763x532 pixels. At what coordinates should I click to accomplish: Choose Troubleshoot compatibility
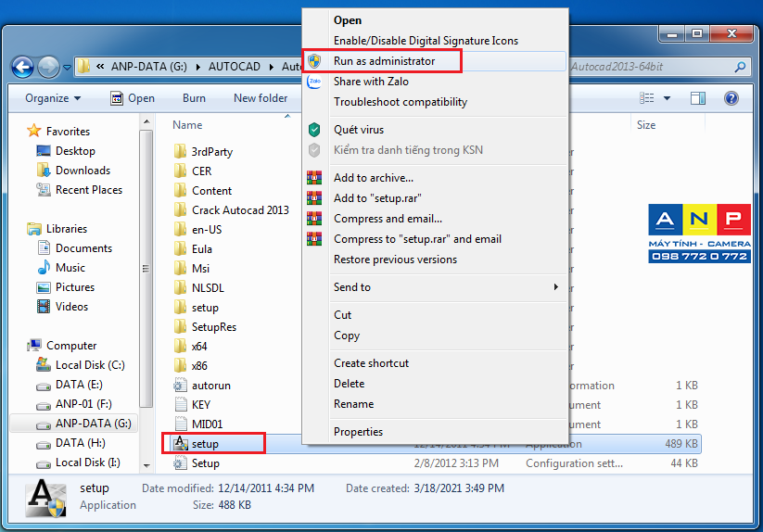[x=436, y=102]
